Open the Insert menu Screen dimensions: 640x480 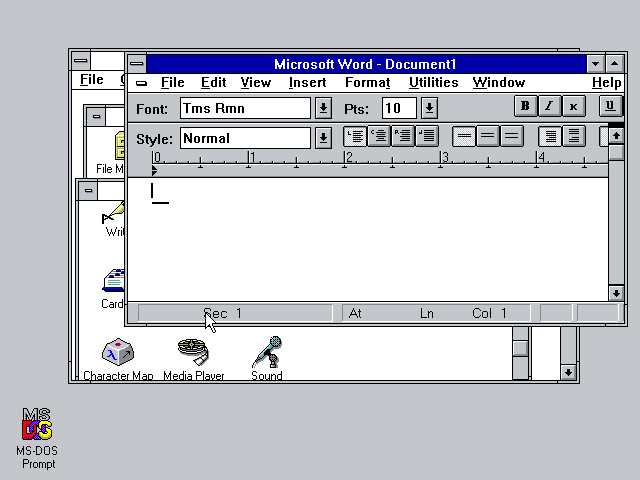click(307, 83)
